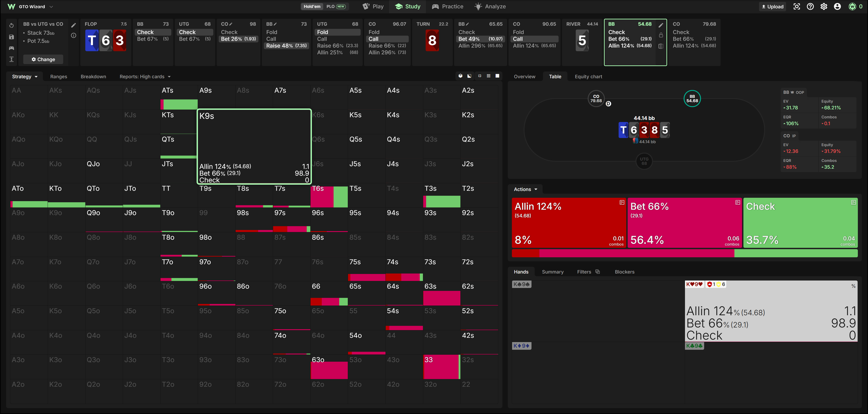Open the user account icon

coord(837,6)
